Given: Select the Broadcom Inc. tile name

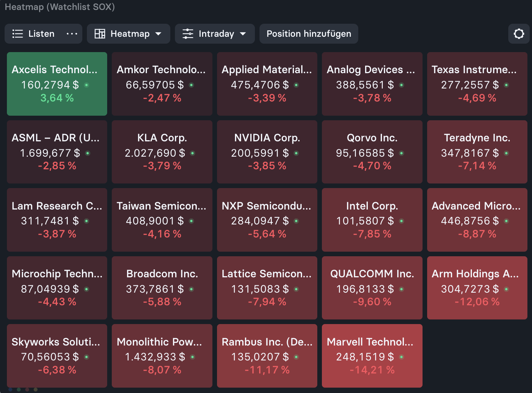Looking at the screenshot, I should [162, 274].
